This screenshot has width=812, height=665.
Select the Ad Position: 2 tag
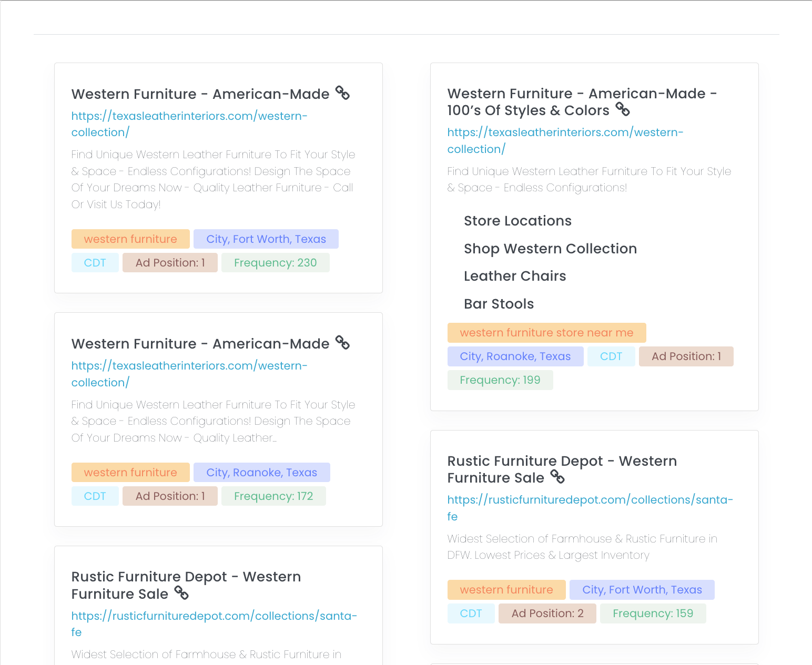point(547,613)
